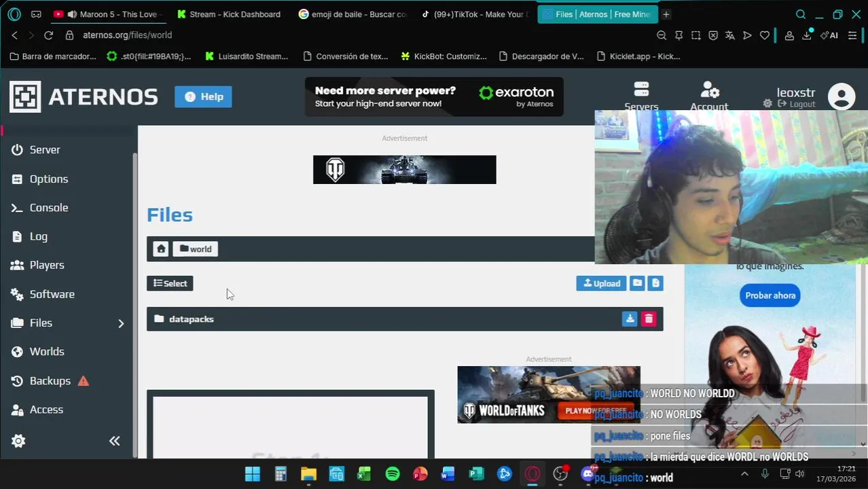Image resolution: width=868 pixels, height=489 pixels.
Task: Open the KickBot: Customiz... bookmark
Action: click(x=444, y=56)
